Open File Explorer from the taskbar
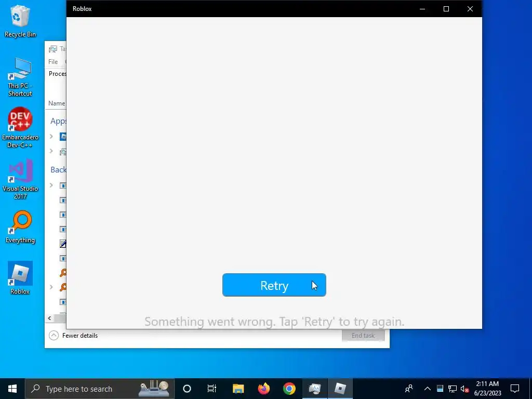The image size is (532, 399). tap(238, 389)
